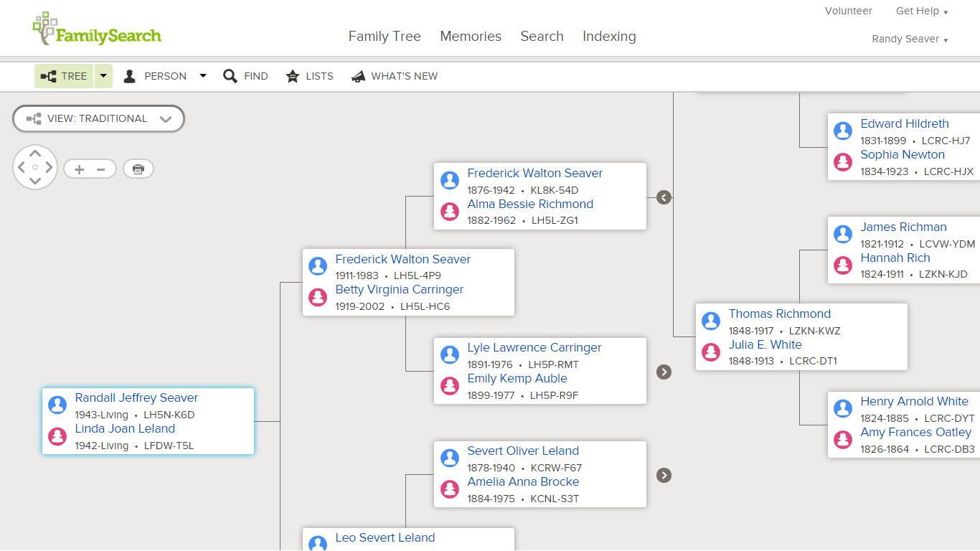
Task: Expand ancestors of Lyle Lawrence Carringer
Action: pyautogui.click(x=664, y=372)
